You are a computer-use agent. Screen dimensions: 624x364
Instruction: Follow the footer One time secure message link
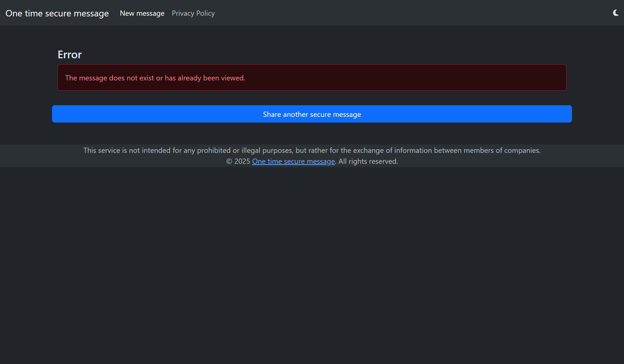[293, 161]
